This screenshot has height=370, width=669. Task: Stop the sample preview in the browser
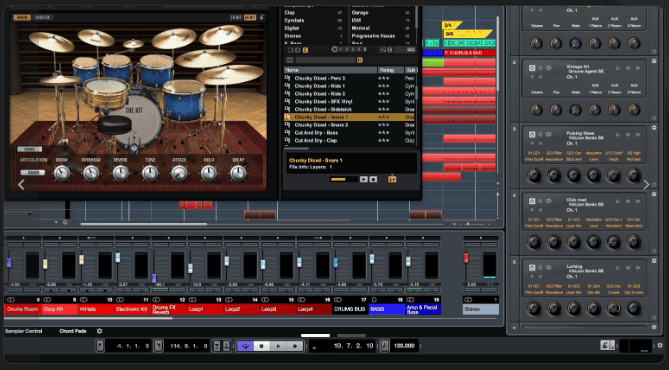click(373, 179)
